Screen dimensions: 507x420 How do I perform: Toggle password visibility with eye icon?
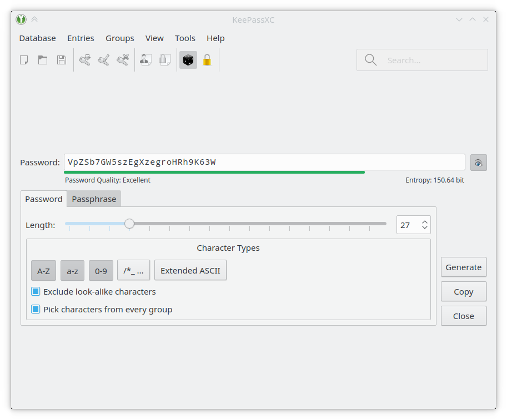click(478, 163)
